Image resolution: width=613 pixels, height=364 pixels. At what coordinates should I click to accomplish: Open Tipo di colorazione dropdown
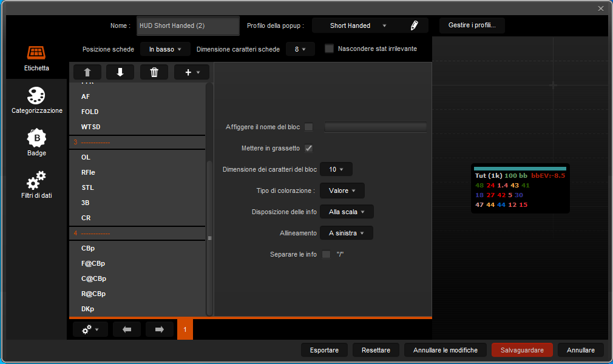click(342, 191)
